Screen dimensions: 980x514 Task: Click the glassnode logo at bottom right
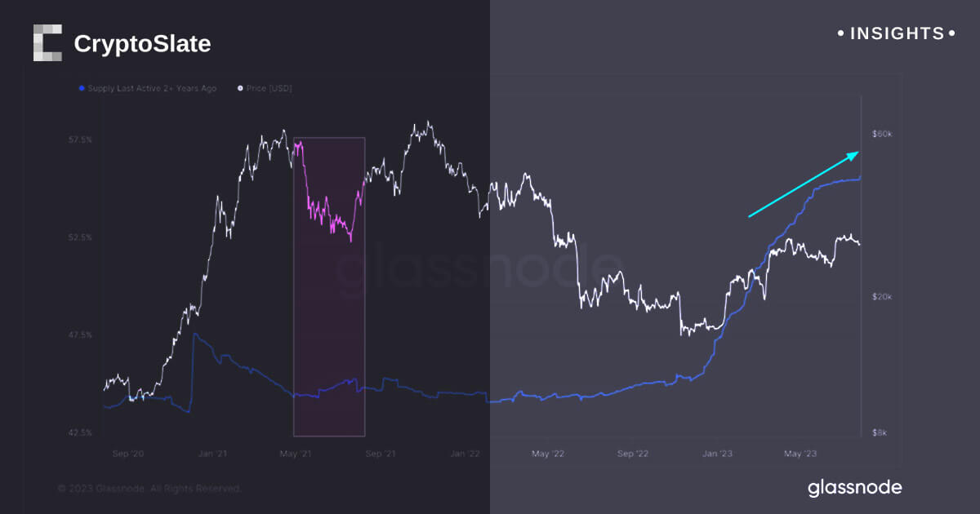tap(855, 488)
